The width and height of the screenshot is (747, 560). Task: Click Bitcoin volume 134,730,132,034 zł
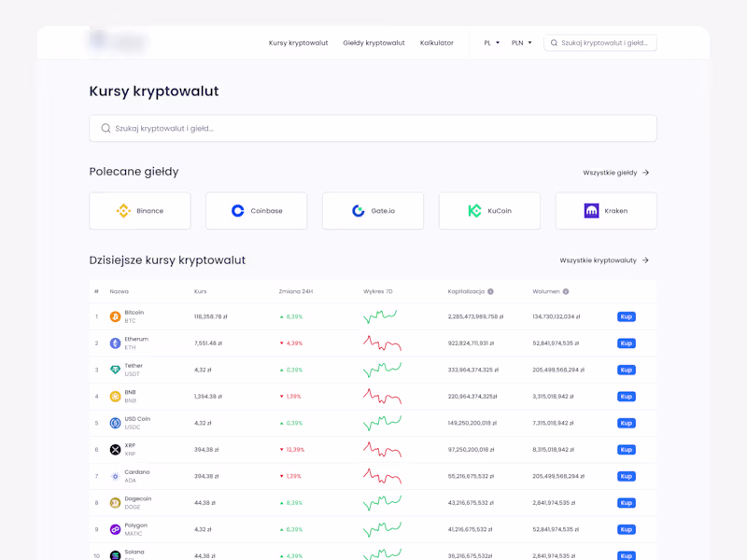coord(556,316)
